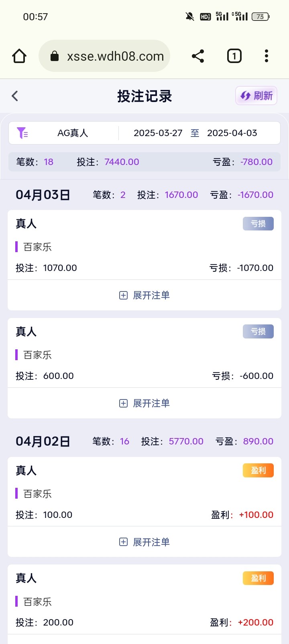The height and width of the screenshot is (644, 289).
Task: Tap 盈利 badge on the 100.00 record
Action: coord(258,471)
